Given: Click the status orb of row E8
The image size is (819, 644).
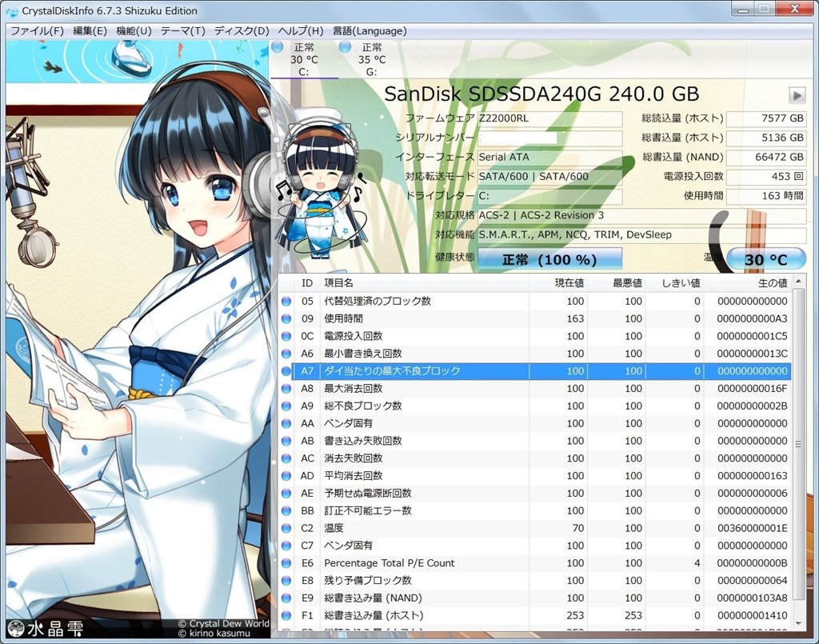Looking at the screenshot, I should pyautogui.click(x=286, y=582).
